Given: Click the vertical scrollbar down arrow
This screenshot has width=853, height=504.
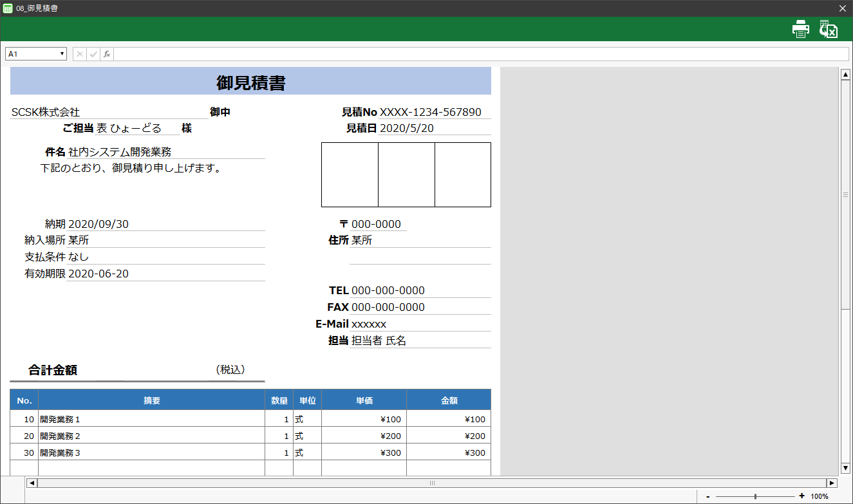Looking at the screenshot, I should 846,468.
